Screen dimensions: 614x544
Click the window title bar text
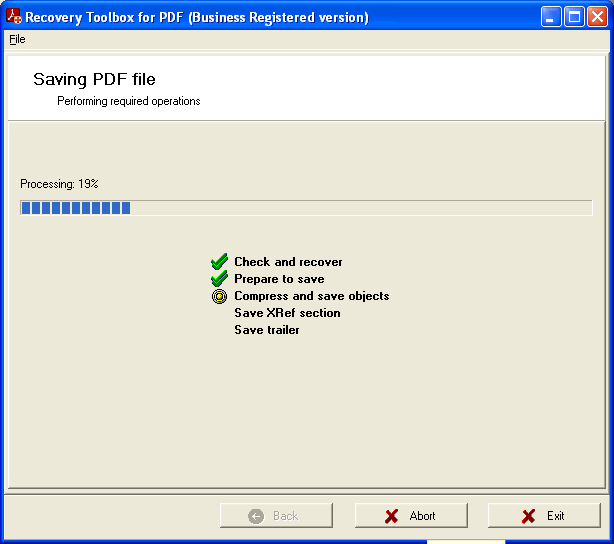point(197,17)
